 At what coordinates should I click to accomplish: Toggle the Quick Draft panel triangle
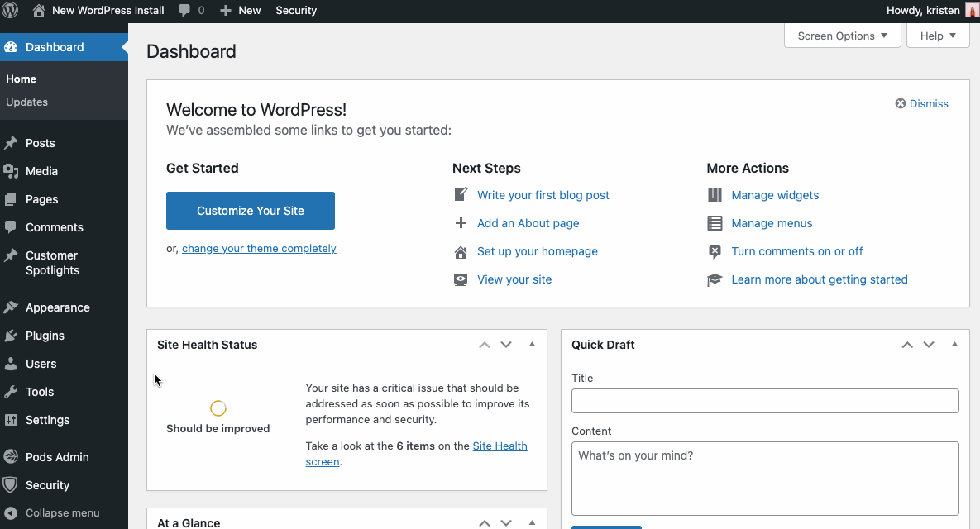(x=954, y=345)
